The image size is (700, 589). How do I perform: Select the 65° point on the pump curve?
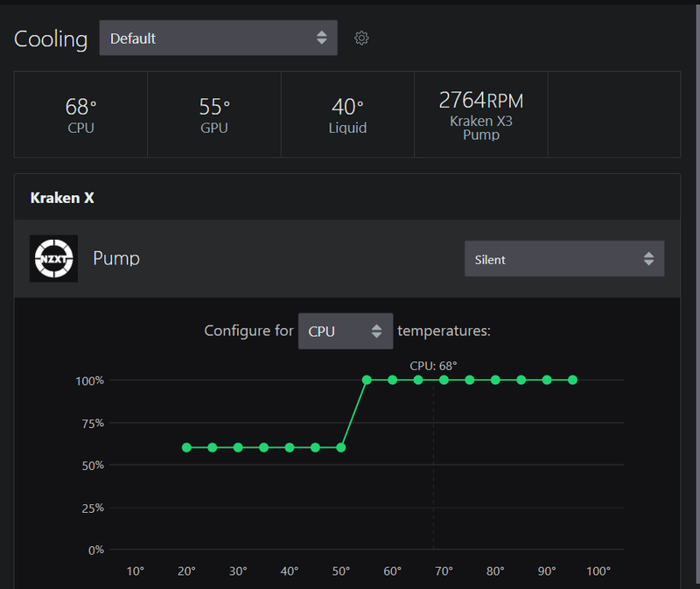(x=418, y=380)
